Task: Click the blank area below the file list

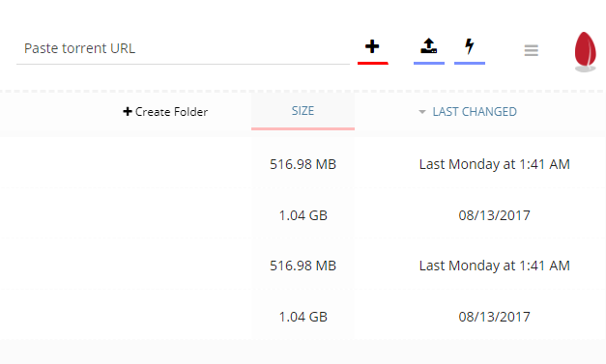Action: 303,351
